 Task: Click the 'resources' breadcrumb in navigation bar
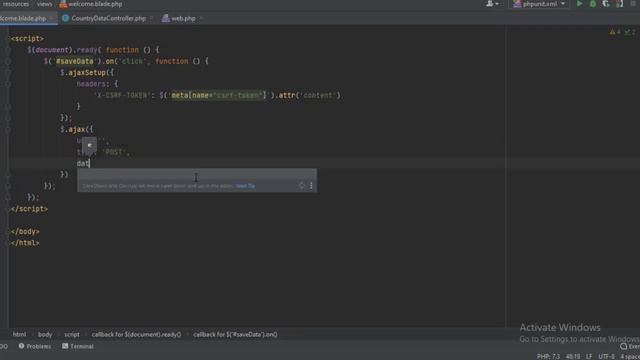(x=16, y=4)
